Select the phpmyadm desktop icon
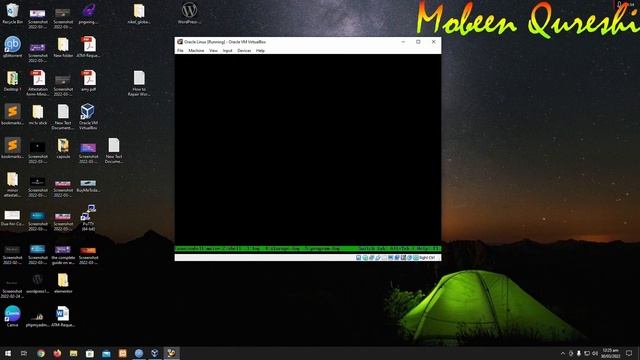 (x=38, y=319)
